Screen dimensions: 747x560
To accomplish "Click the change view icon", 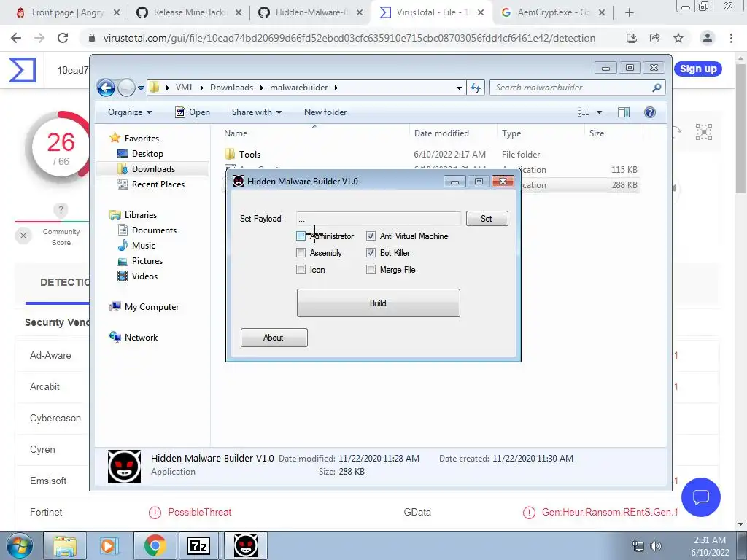I will (583, 112).
